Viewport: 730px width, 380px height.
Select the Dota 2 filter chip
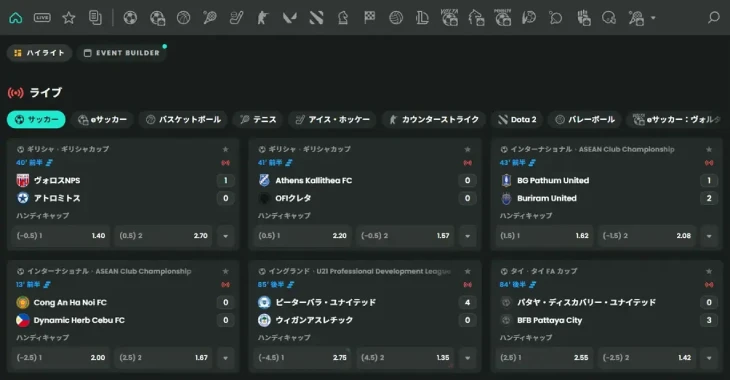[x=517, y=120]
